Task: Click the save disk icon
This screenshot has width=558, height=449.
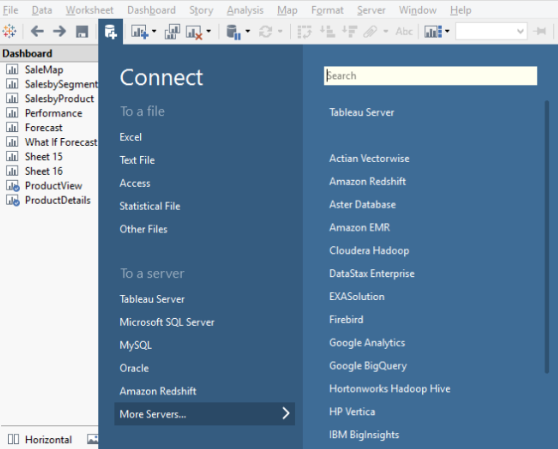Action: (x=82, y=31)
